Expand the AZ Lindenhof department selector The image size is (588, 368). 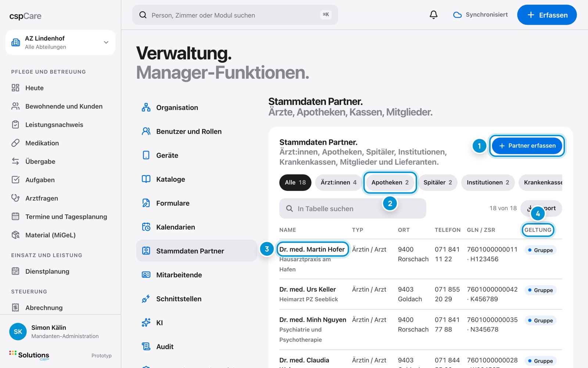click(60, 42)
